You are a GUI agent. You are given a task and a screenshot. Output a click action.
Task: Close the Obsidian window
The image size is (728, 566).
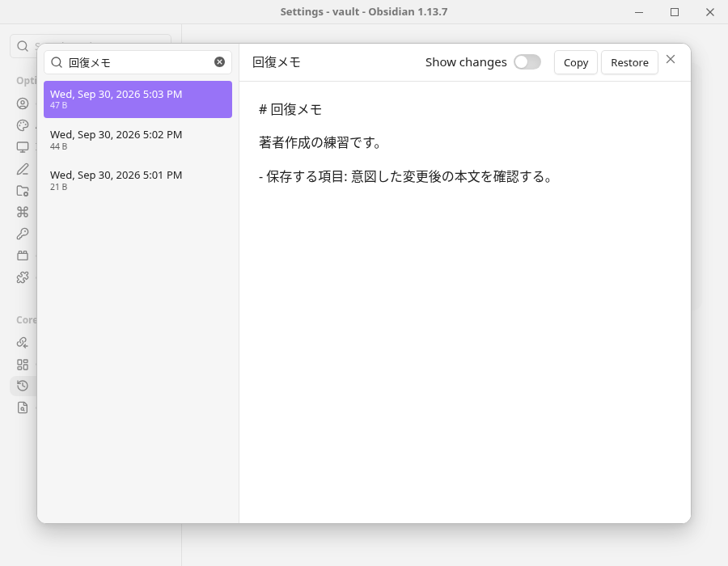pyautogui.click(x=710, y=12)
